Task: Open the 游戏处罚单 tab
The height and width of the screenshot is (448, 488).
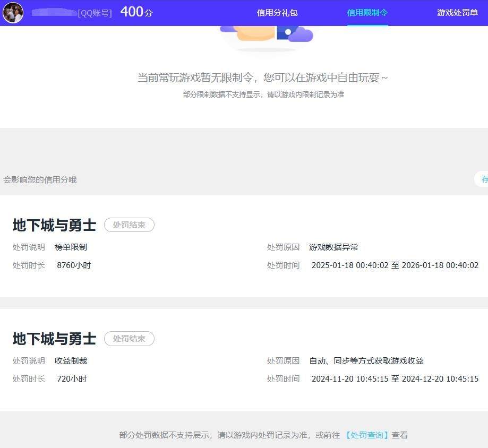Action: pos(457,13)
